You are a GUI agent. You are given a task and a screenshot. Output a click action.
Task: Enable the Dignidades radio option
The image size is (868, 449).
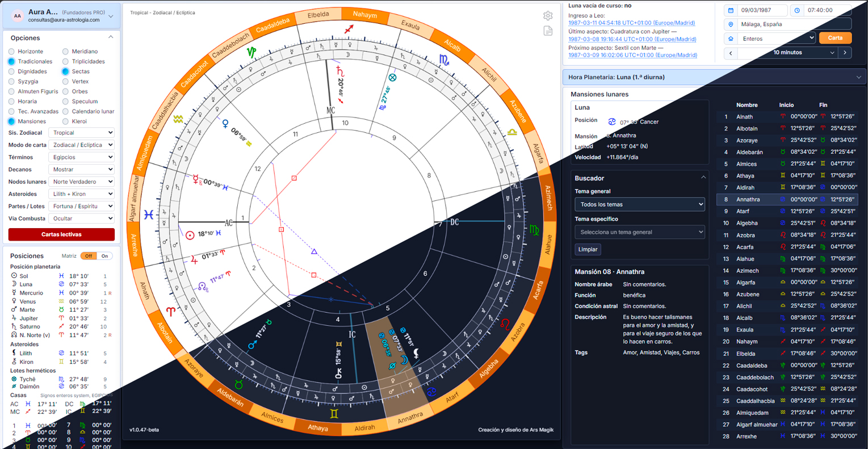[11, 72]
